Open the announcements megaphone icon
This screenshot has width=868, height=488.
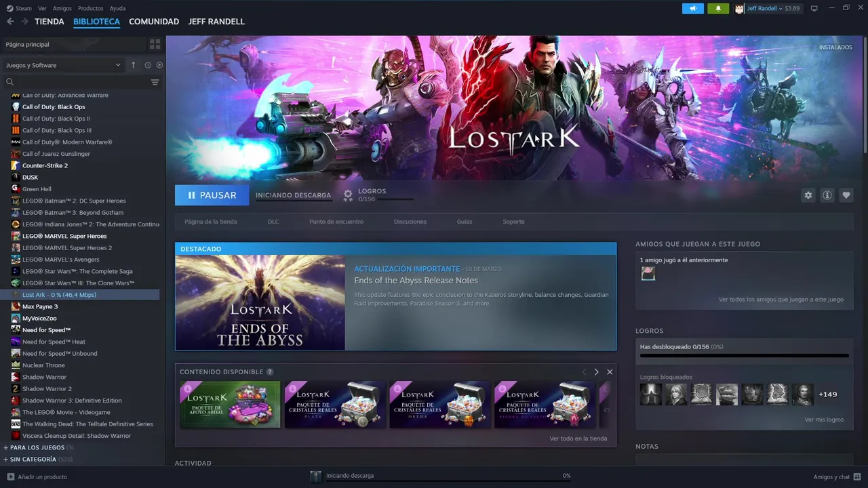692,8
